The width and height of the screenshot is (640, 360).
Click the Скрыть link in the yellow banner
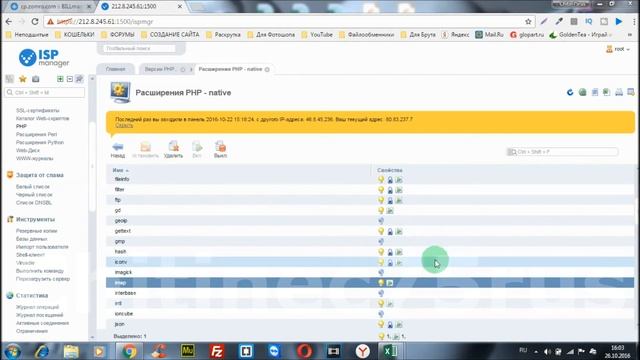[124, 125]
